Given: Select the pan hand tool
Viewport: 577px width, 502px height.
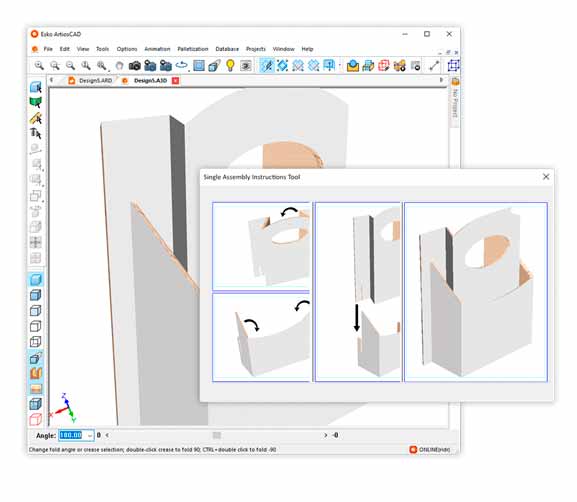Looking at the screenshot, I should [x=119, y=66].
